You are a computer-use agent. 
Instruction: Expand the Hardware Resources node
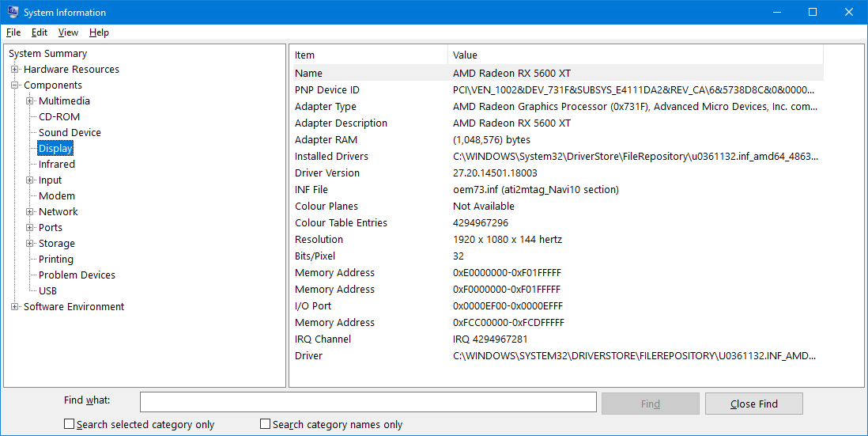coord(15,70)
